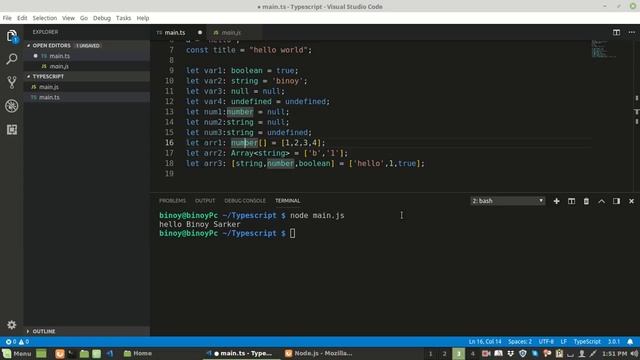Open the Manage gear menu
Viewport: 640px width, 360px height.
(x=11, y=325)
